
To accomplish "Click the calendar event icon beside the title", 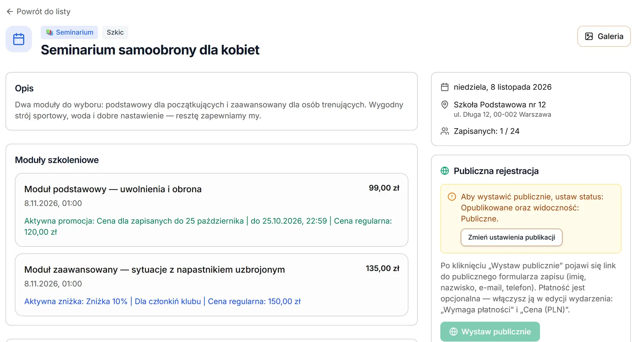I will 18,39.
